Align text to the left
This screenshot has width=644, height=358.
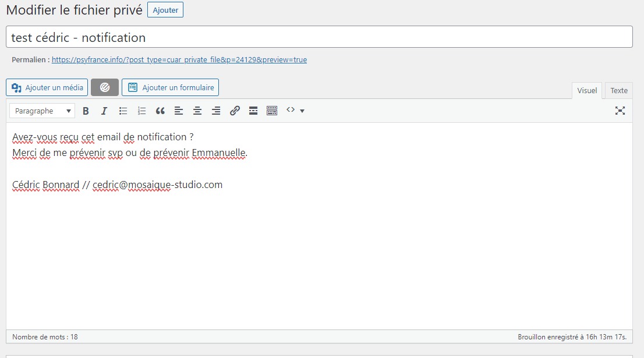coord(179,111)
